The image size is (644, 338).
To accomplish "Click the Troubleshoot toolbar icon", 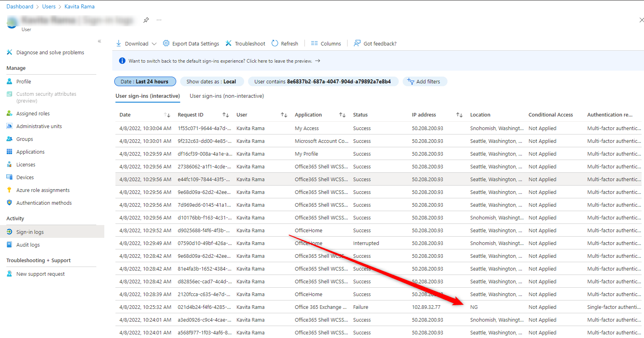I will click(x=229, y=43).
